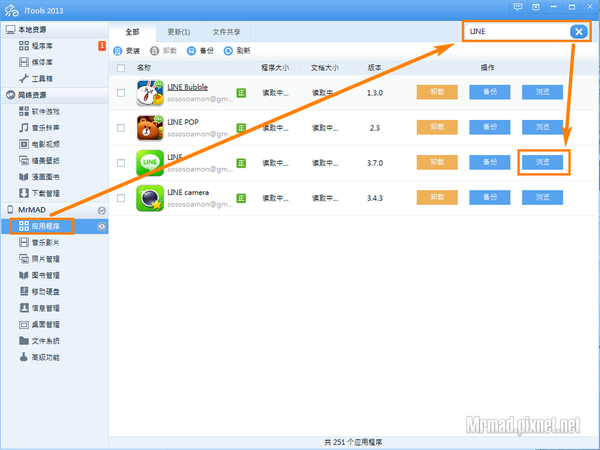Click the LINE POP app name
The width and height of the screenshot is (600, 450).
click(183, 122)
